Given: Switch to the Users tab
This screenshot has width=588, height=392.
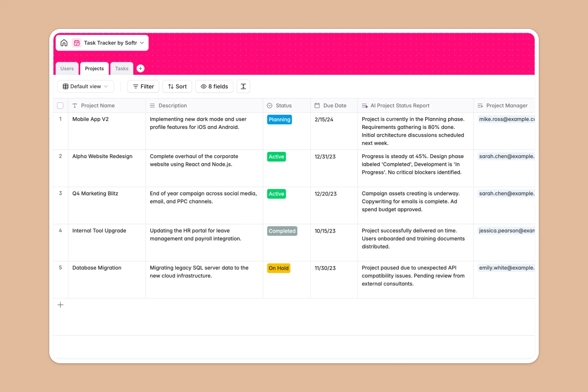Looking at the screenshot, I should [67, 68].
